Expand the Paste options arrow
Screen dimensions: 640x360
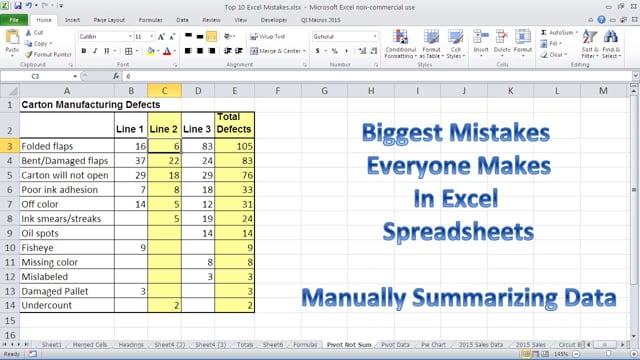point(12,56)
